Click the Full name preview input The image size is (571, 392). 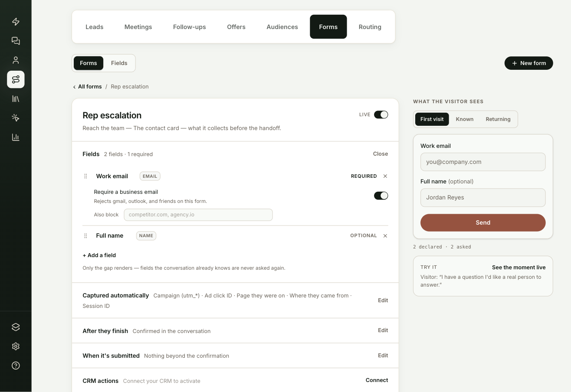coord(483,197)
